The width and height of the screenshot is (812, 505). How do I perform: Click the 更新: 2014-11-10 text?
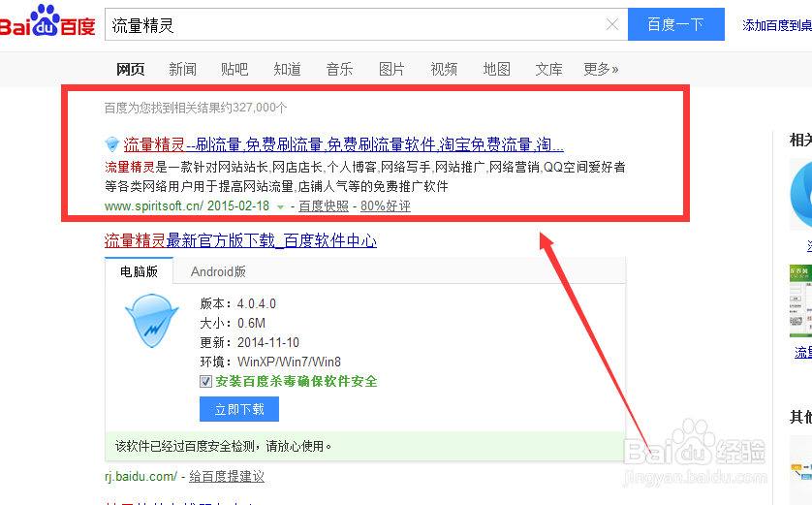[250, 342]
